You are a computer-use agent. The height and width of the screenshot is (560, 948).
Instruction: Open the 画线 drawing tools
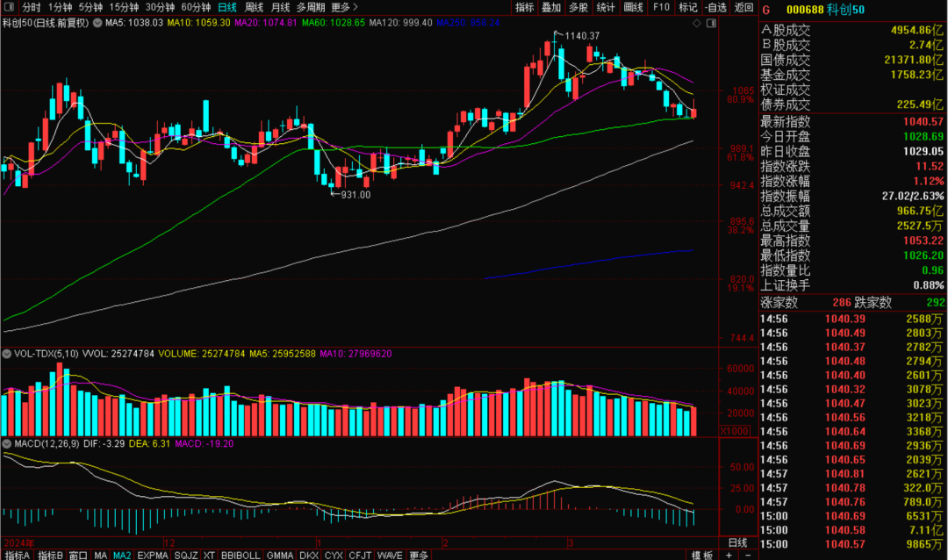632,7
